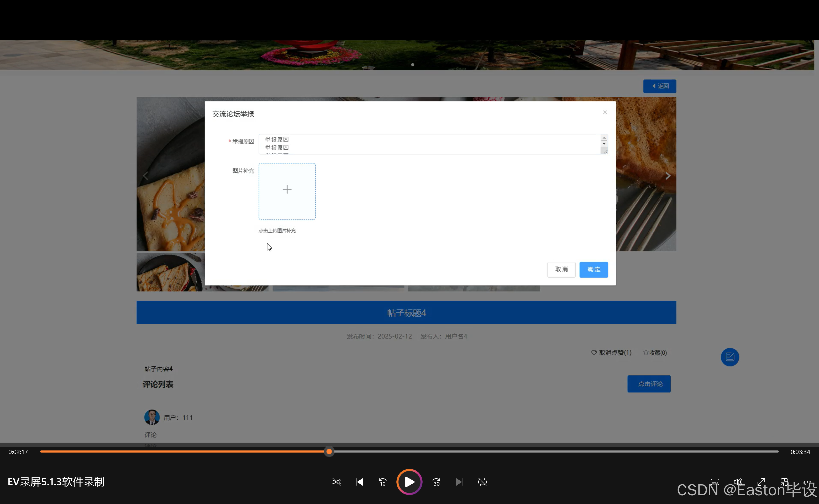Viewport: 819px width, 504px height.
Task: Click the 发布人：用户名4 text
Action: (x=444, y=336)
